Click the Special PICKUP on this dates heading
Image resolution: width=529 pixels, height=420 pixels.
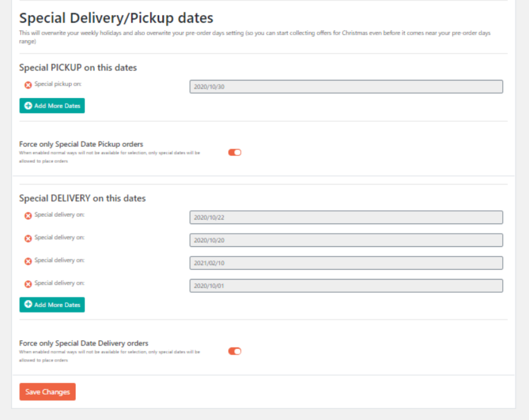point(77,68)
